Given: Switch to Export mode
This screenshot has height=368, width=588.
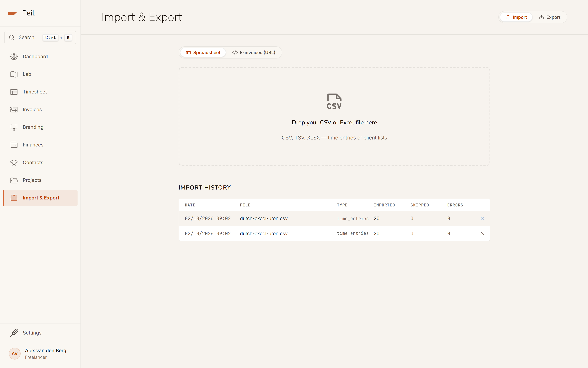Looking at the screenshot, I should pyautogui.click(x=550, y=17).
